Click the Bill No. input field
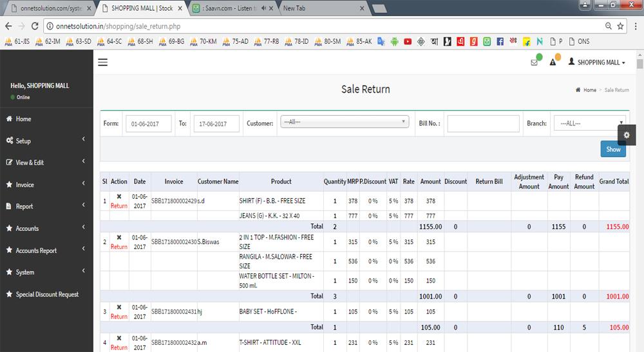 click(x=484, y=124)
